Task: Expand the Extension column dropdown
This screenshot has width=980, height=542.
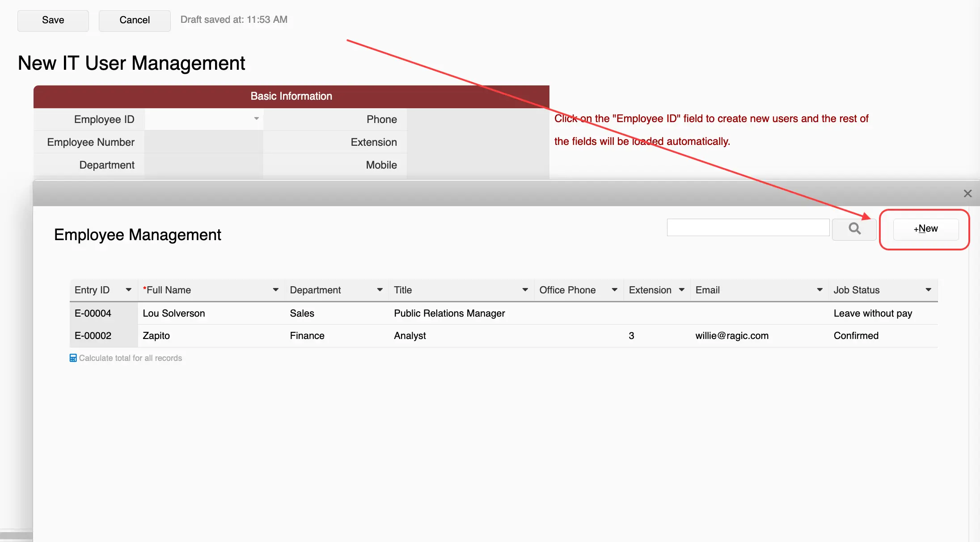Action: click(682, 290)
